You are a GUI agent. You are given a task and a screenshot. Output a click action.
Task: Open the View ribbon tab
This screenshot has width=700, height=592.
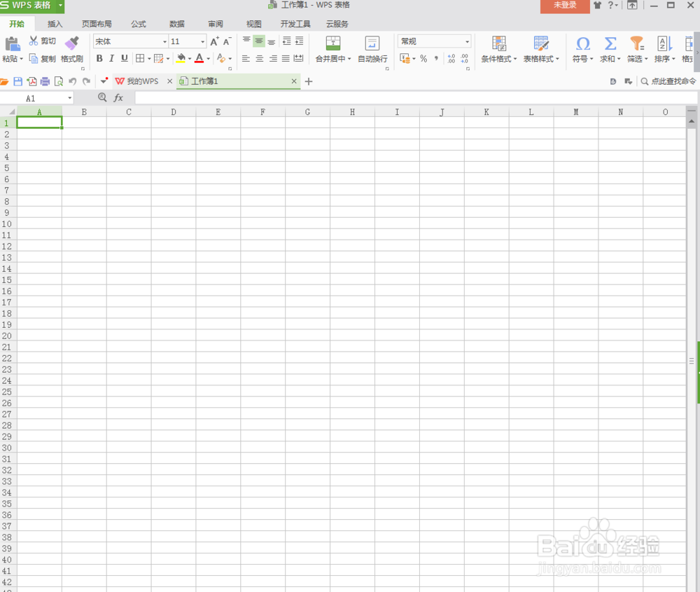pos(253,24)
